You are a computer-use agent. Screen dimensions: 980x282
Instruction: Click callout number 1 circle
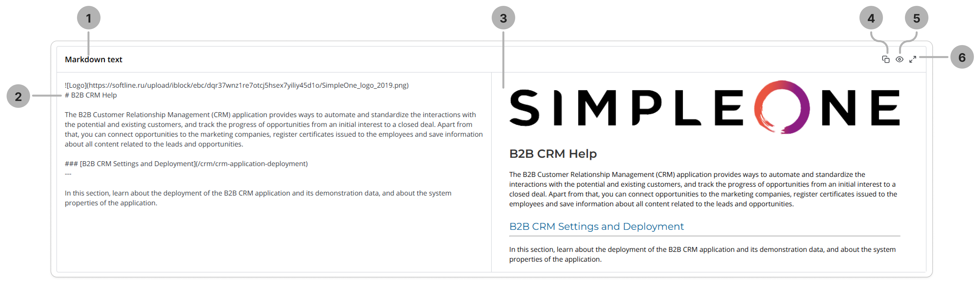point(89,18)
